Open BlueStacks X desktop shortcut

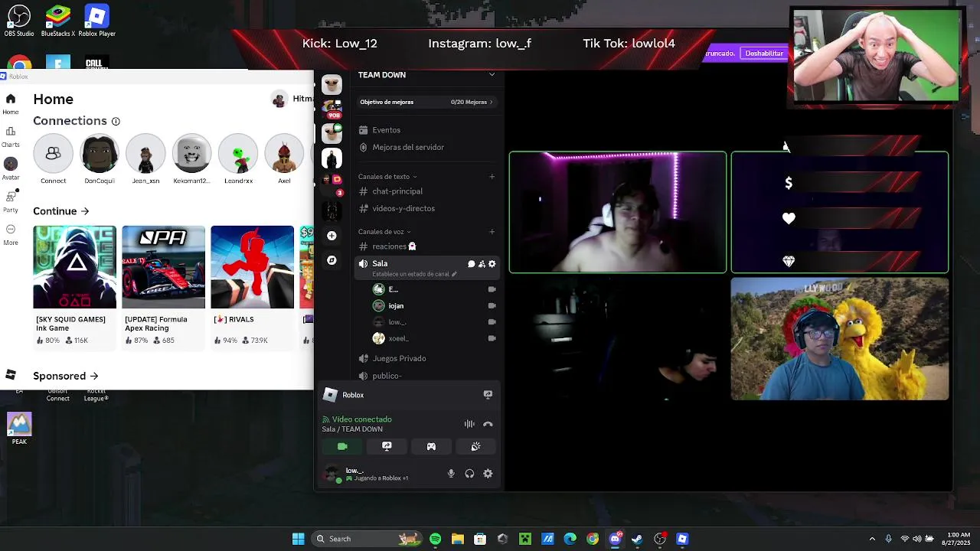[x=58, y=20]
